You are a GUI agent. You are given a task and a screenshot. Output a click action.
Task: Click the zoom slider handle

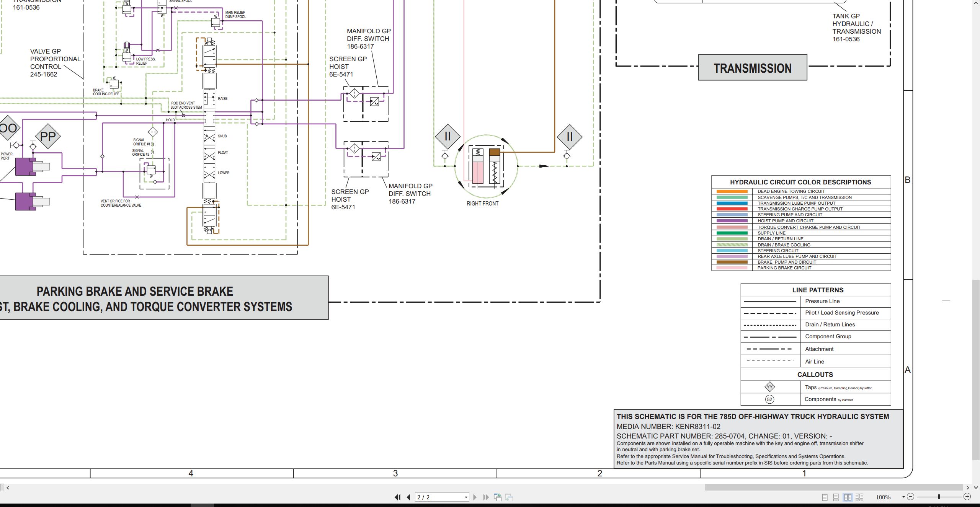pyautogui.click(x=939, y=497)
